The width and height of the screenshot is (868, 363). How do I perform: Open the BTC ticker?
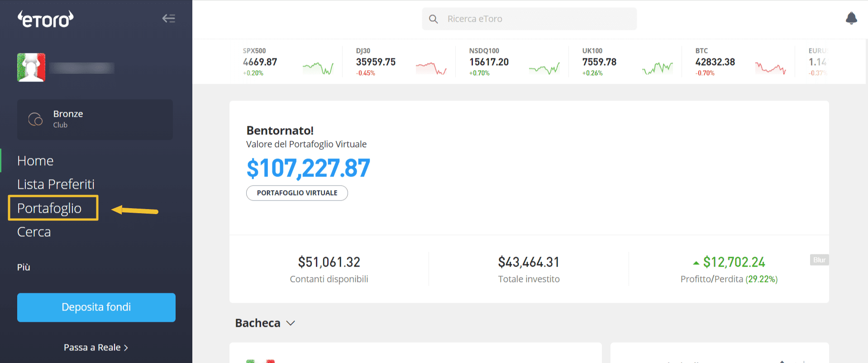(740, 62)
